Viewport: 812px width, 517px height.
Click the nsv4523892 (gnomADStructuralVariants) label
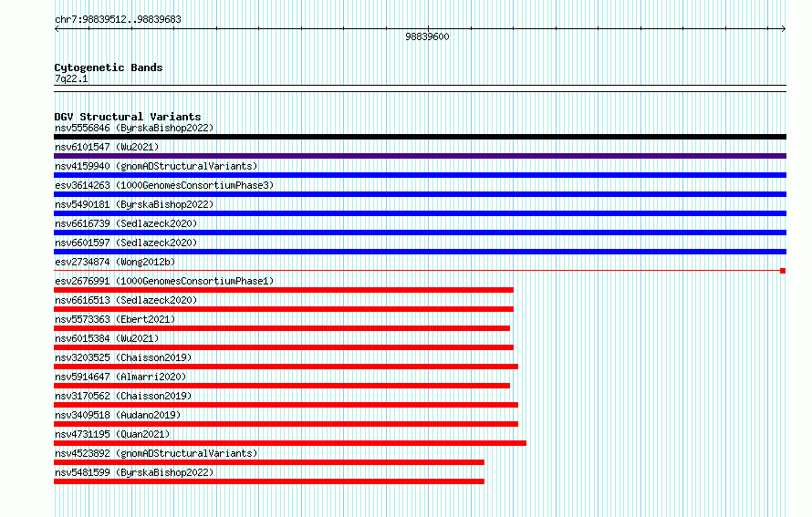pos(156,453)
